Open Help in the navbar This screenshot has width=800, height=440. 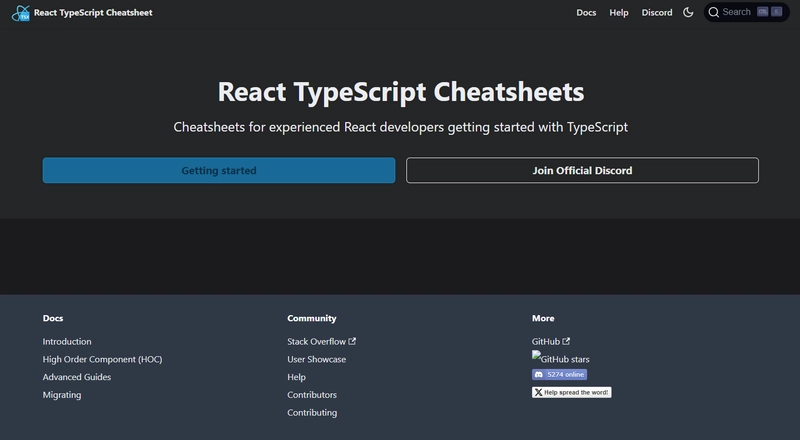pyautogui.click(x=619, y=13)
